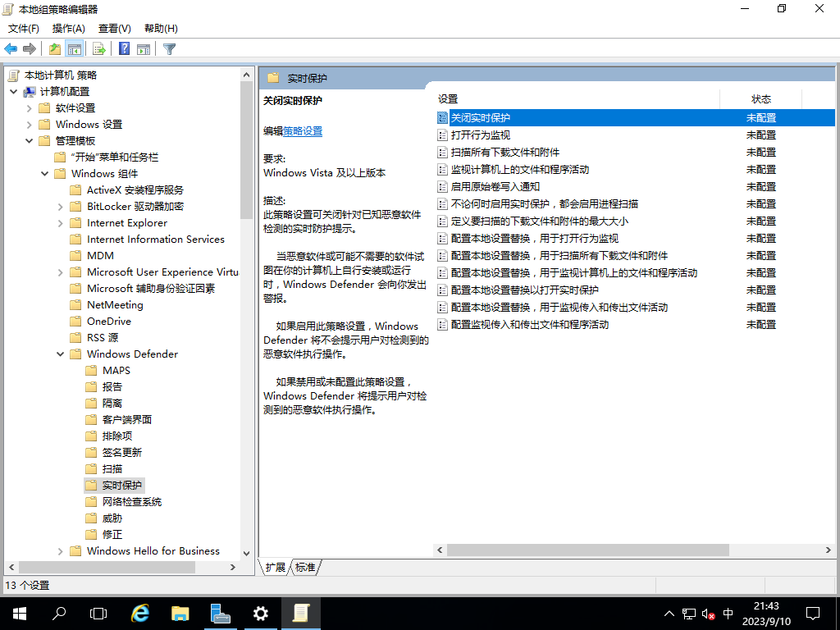Viewport: 840px width, 630px height.
Task: Toggle the show/hide action pane icon
Action: [x=144, y=48]
